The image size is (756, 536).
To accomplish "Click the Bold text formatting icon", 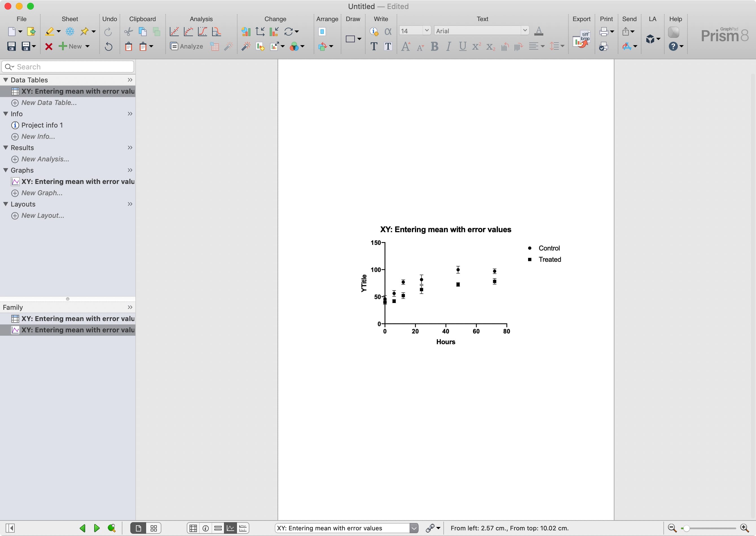I will pyautogui.click(x=434, y=47).
